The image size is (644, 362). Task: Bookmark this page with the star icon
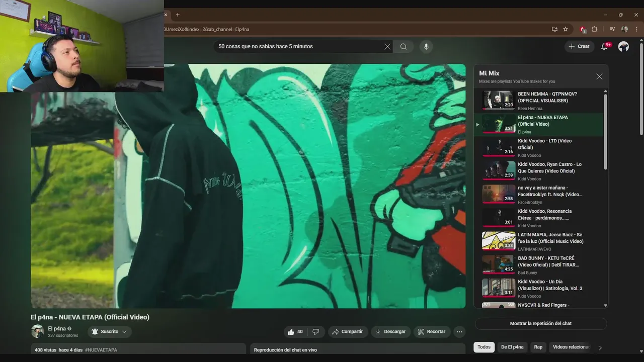tap(566, 29)
